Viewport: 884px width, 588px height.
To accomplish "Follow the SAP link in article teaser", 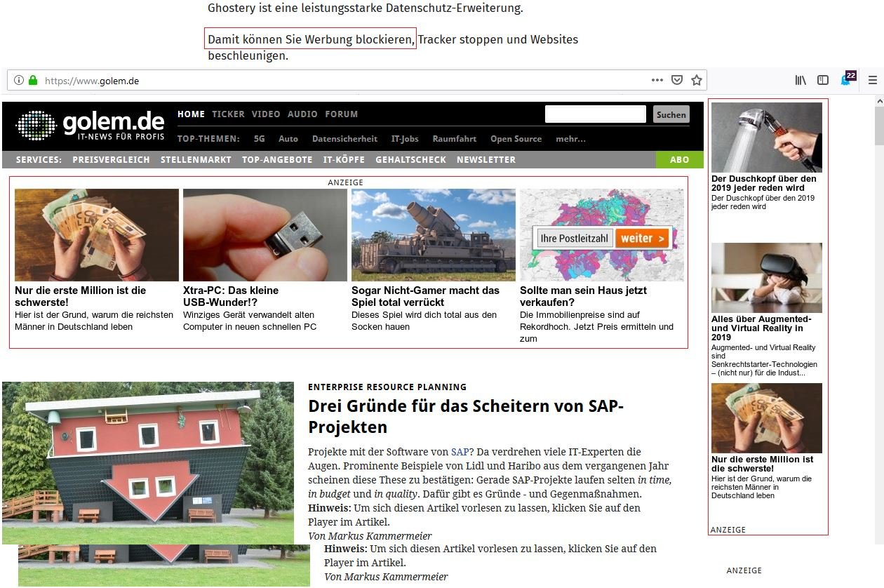I will tap(459, 452).
